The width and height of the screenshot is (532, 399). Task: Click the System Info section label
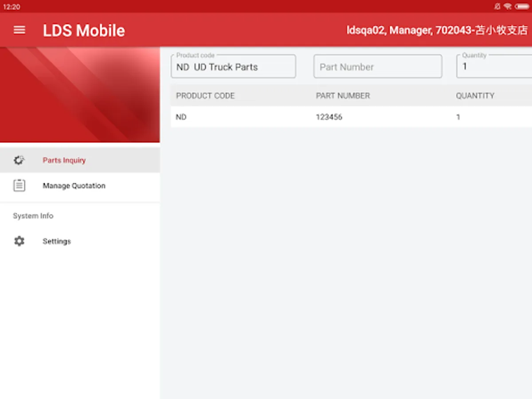33,216
